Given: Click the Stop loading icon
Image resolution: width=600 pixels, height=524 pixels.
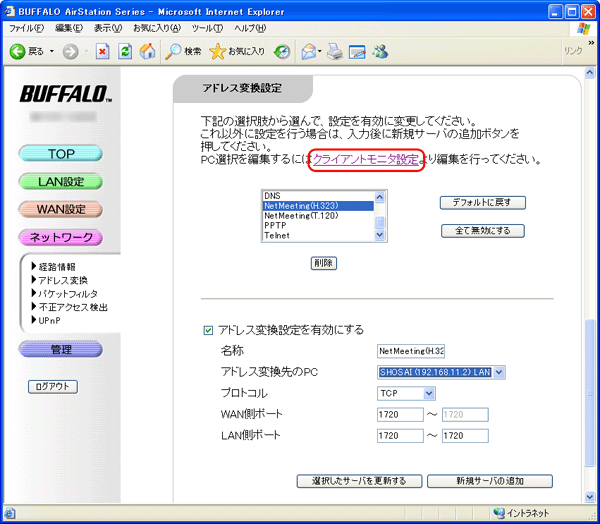Looking at the screenshot, I should tap(102, 51).
